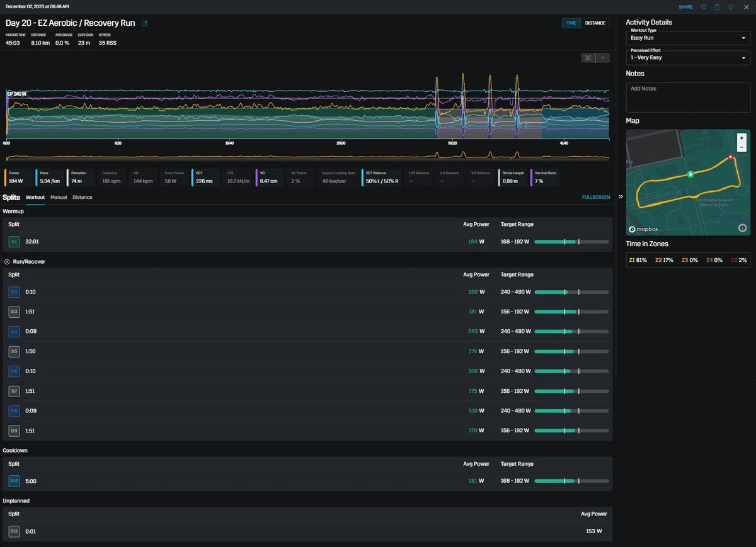756x547 pixels.
Task: Switch to the Manual splits tab
Action: coord(59,197)
